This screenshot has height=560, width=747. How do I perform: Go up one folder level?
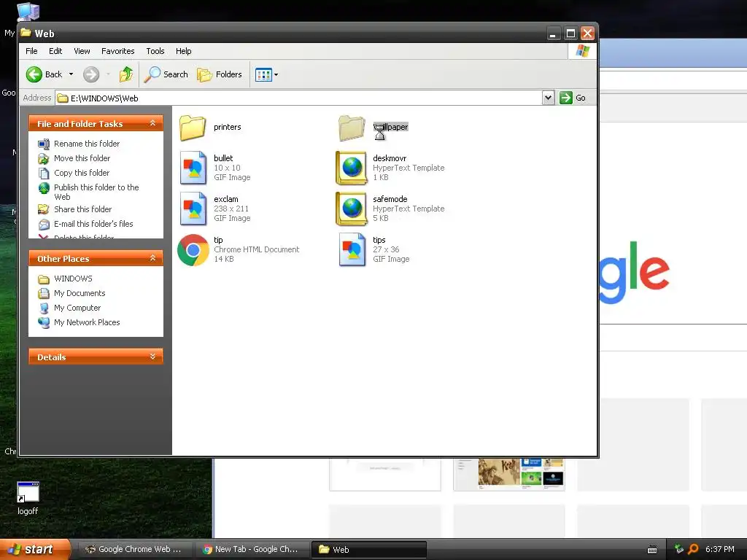126,74
